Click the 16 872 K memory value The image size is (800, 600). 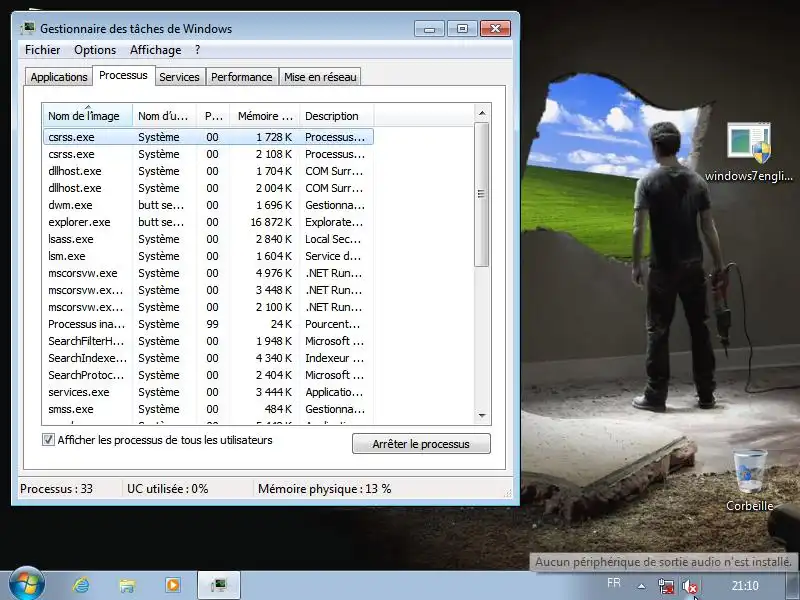[271, 222]
